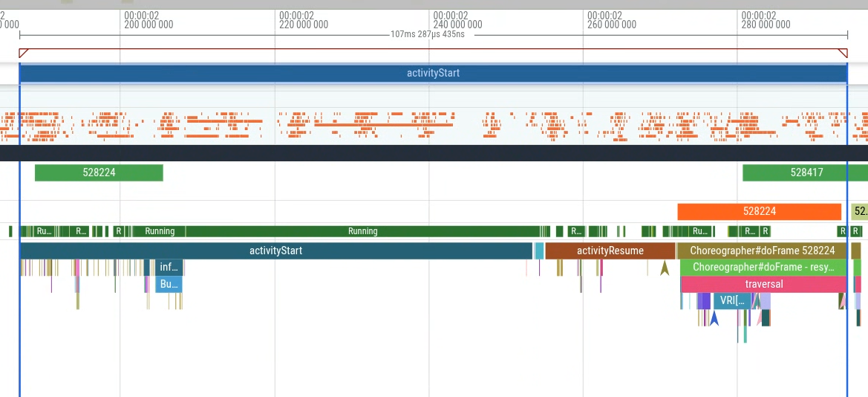The image size is (868, 397).
Task: Select the green 528417 frame slice
Action: pos(805,172)
